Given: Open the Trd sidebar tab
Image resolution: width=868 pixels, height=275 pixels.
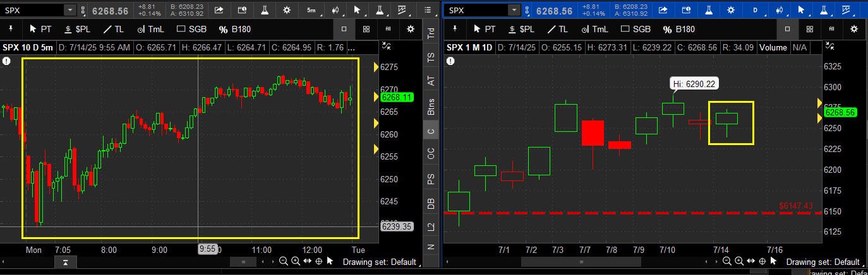Looking at the screenshot, I should coord(431,33).
